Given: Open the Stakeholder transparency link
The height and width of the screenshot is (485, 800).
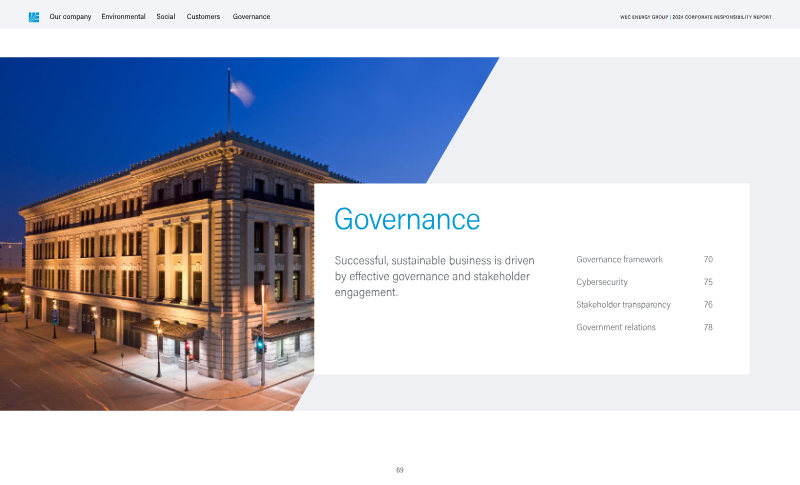Looking at the screenshot, I should coord(623,305).
